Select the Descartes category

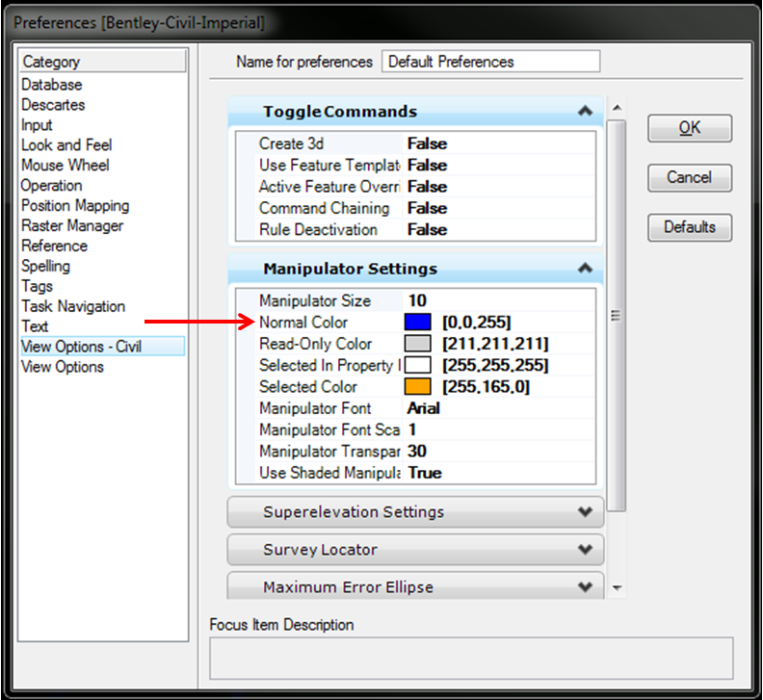point(53,105)
